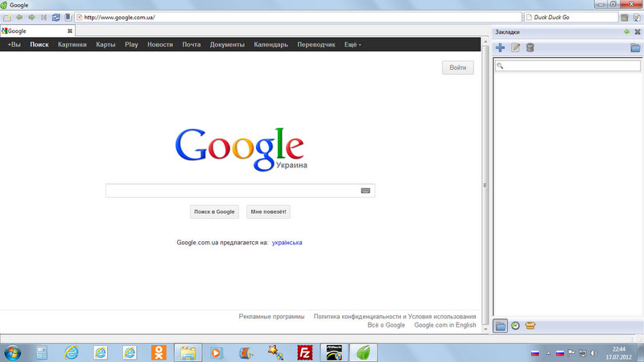Click the site security icon in address bar
Image resolution: width=644 pixels, height=362 pixels.
click(x=79, y=17)
